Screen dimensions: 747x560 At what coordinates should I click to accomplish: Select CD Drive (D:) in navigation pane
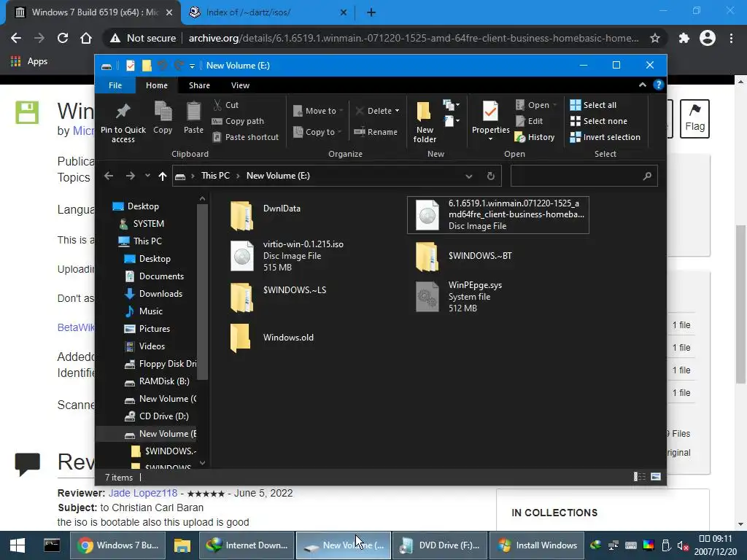163,416
